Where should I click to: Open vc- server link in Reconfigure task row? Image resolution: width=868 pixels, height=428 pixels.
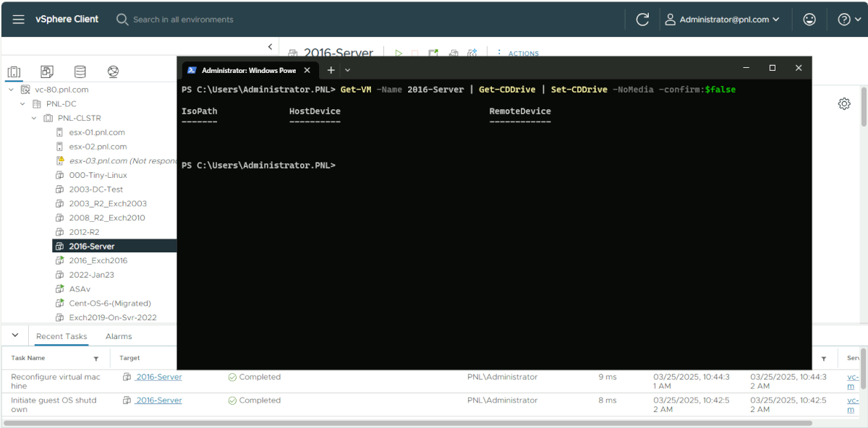854,381
